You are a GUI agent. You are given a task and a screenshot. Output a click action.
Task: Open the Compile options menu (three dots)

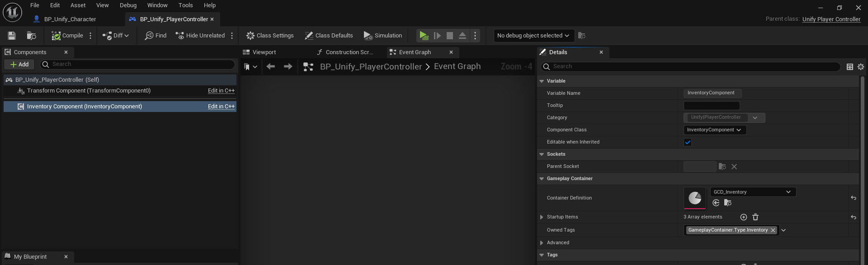pos(90,36)
